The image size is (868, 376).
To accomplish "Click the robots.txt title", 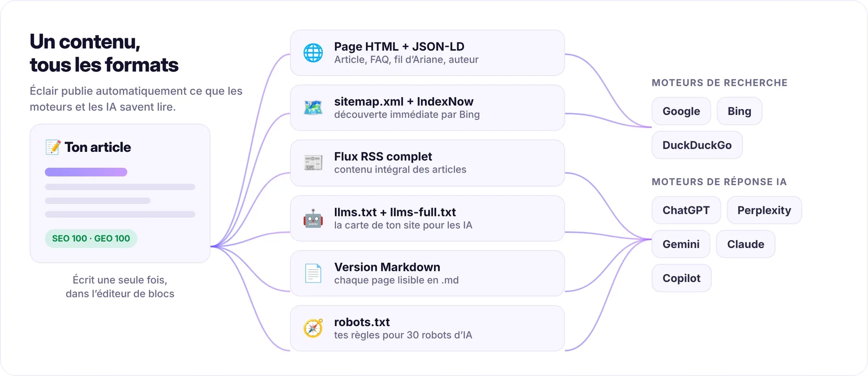I will (x=362, y=322).
